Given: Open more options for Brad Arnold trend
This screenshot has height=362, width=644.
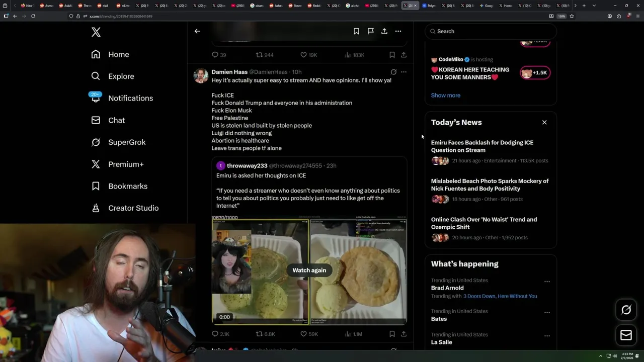Looking at the screenshot, I should click(x=547, y=282).
